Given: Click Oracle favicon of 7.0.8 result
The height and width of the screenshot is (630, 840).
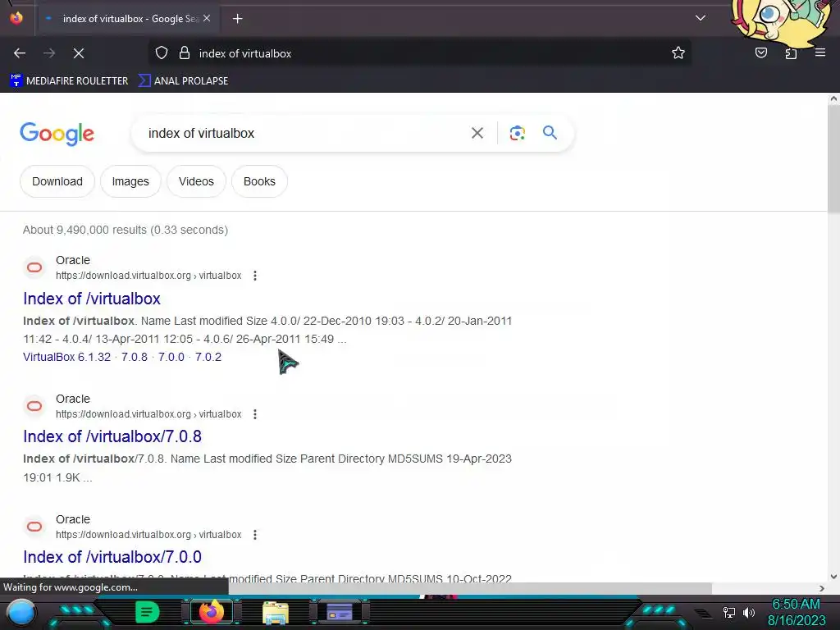Looking at the screenshot, I should tap(34, 405).
